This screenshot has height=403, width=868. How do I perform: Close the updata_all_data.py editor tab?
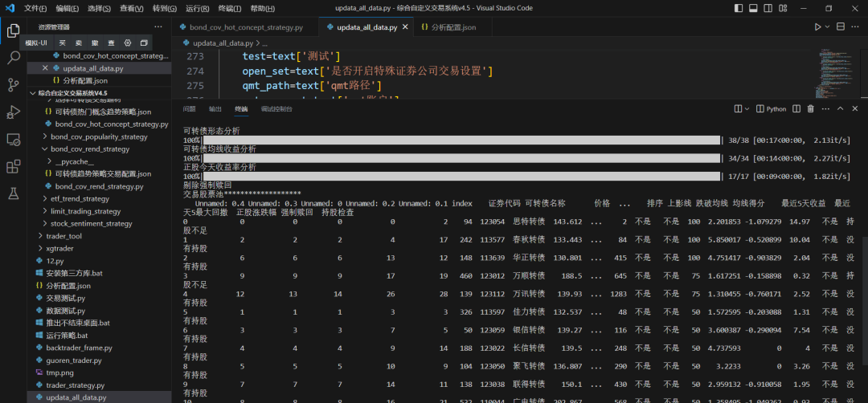point(406,27)
